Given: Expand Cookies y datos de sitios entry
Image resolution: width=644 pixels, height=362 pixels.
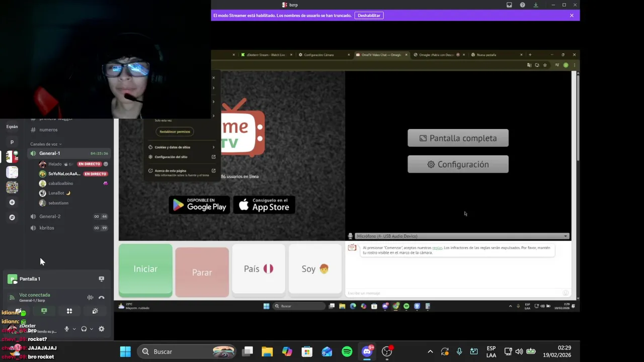Looking at the screenshot, I should click(181, 147).
